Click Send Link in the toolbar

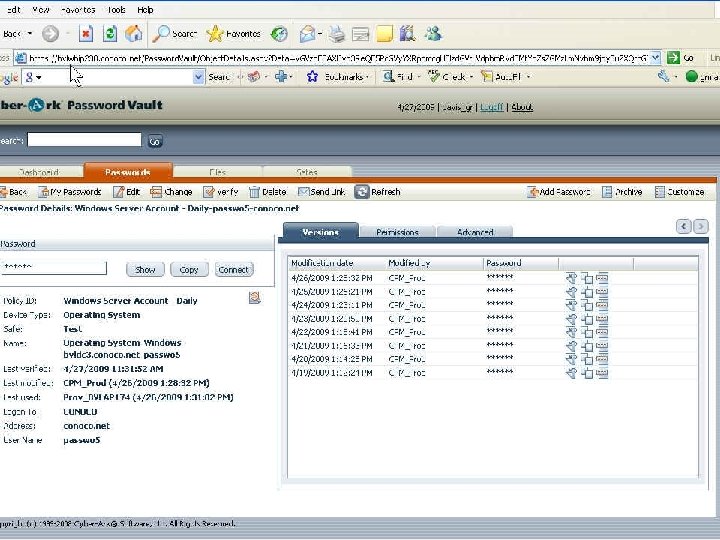pos(321,192)
